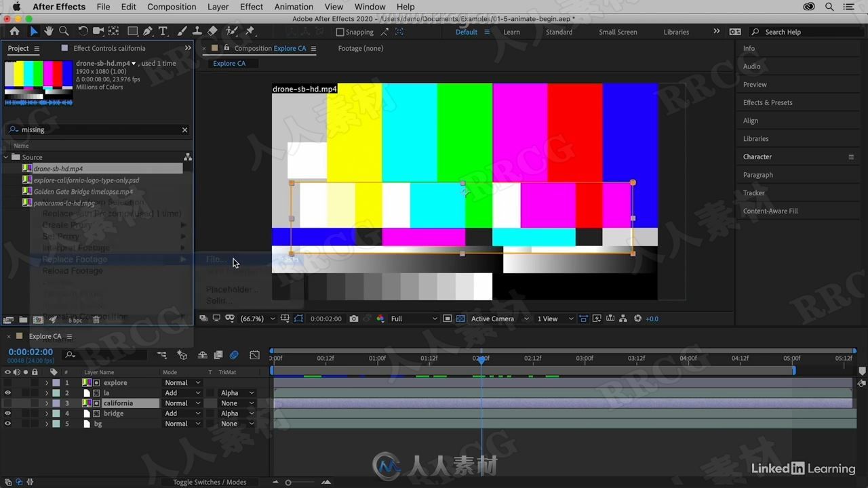Click the delete trash icon in Project panel
This screenshot has height=488, width=868.
point(96,320)
